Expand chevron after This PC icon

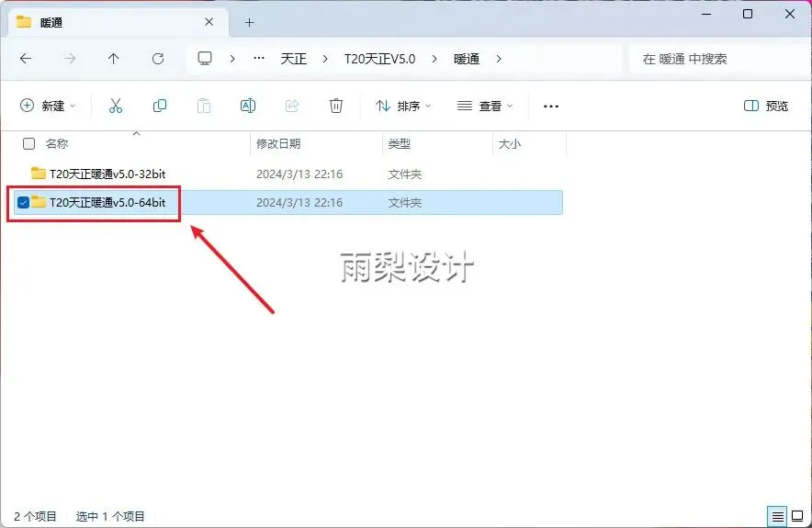[x=232, y=59]
